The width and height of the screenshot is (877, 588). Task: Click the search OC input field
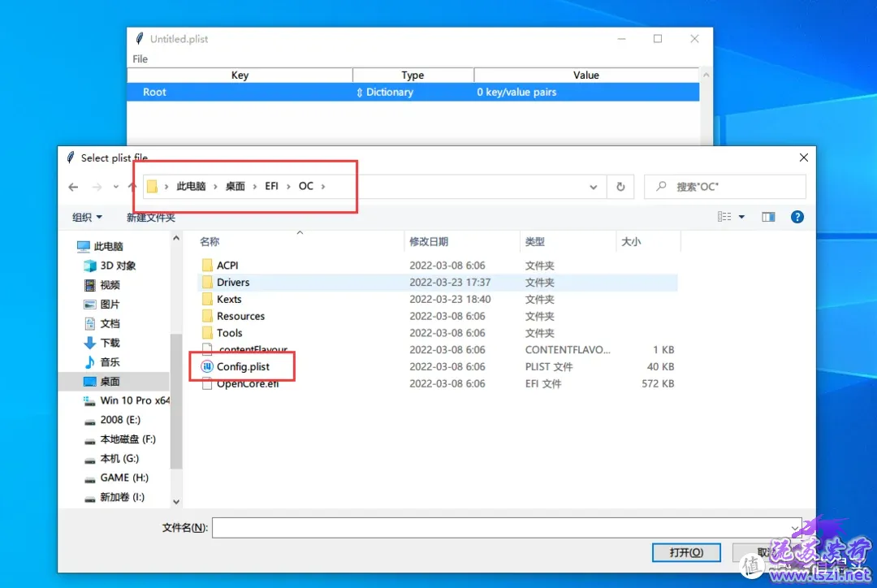click(725, 187)
